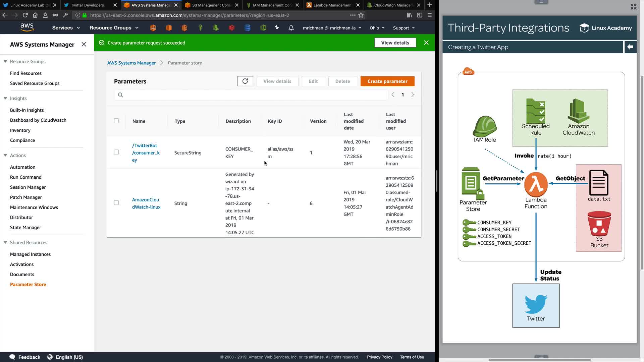The image size is (644, 362).
Task: Expand the Ohio region dropdown
Action: click(377, 28)
